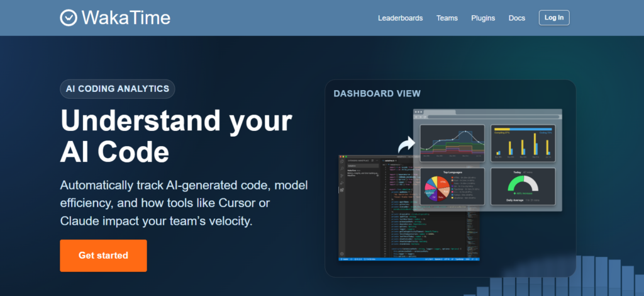Click the code editor screenshot

[409, 208]
